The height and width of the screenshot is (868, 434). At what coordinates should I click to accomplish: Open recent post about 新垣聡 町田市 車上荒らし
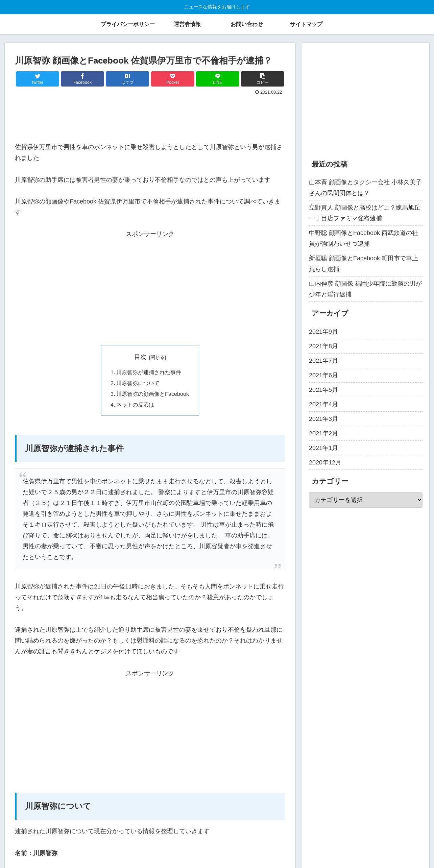tap(366, 264)
